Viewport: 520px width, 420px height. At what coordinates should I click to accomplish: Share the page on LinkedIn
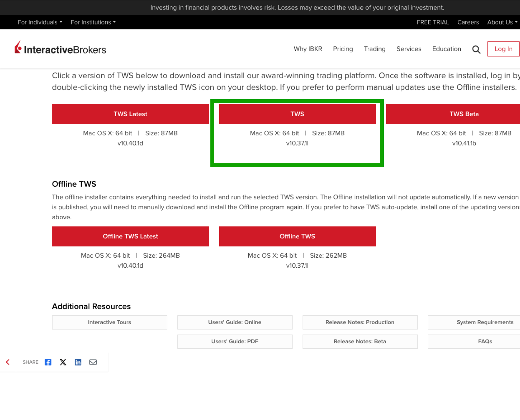click(x=78, y=362)
